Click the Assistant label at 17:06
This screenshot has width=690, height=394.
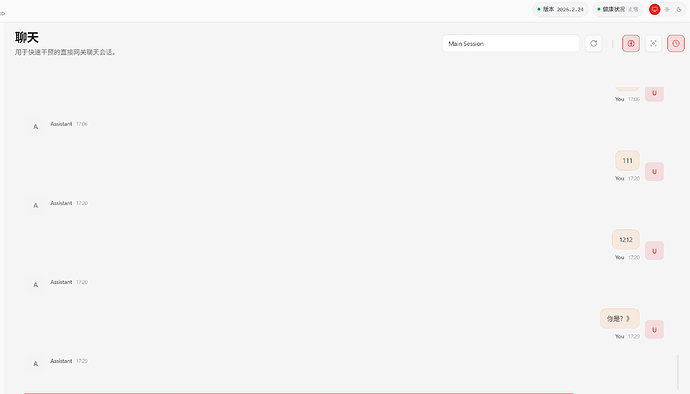(61, 124)
